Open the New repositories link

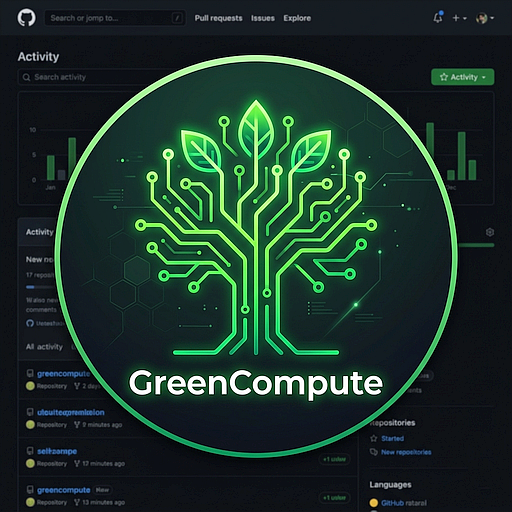(x=406, y=452)
